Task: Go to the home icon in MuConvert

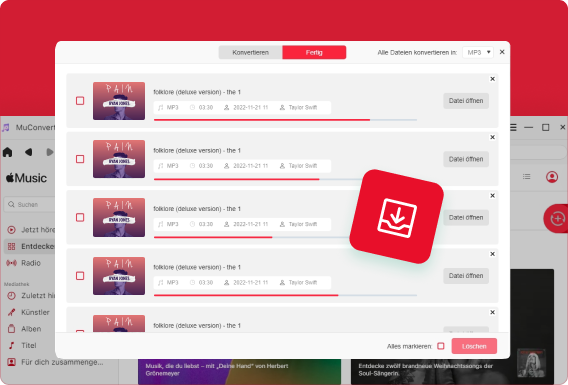Action: click(x=8, y=152)
